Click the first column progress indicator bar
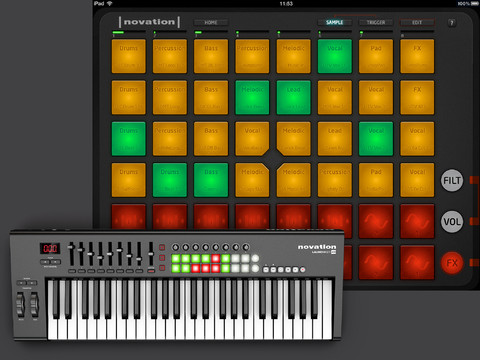The height and width of the screenshot is (360, 480). click(x=129, y=32)
